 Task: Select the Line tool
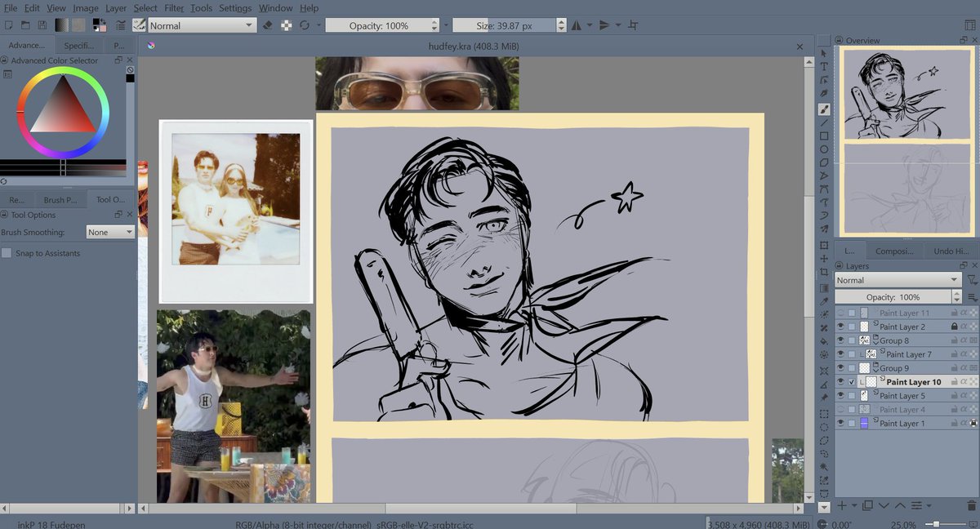click(824, 122)
